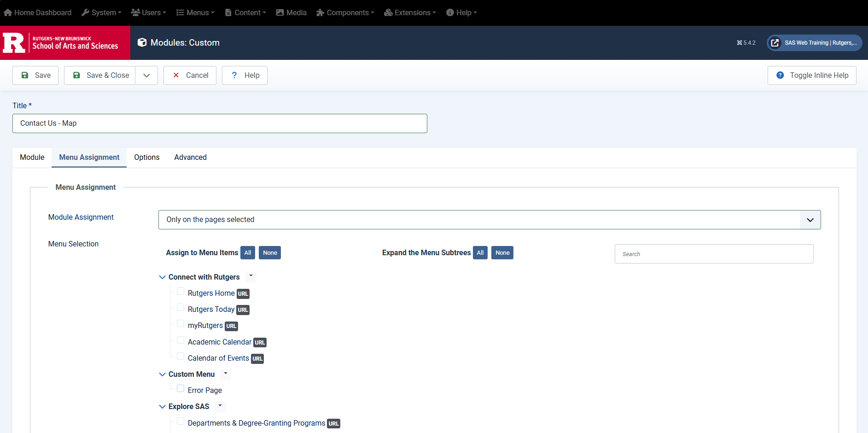Cancel editing the module
This screenshot has height=433, width=868.
(190, 75)
